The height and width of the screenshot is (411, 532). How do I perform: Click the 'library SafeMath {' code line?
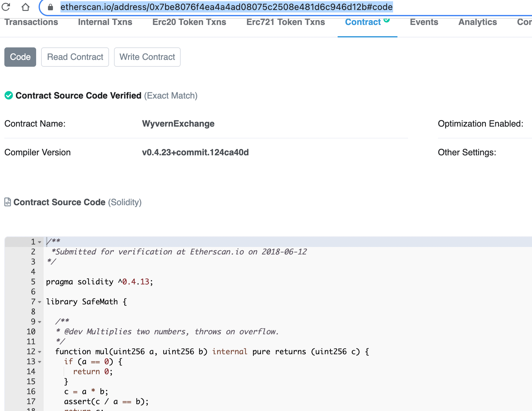87,302
